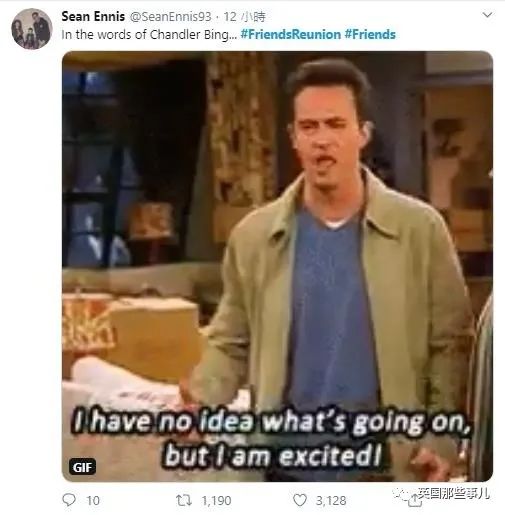Click the display name Sean Ennis
The height and width of the screenshot is (515, 505).
[x=93, y=16]
